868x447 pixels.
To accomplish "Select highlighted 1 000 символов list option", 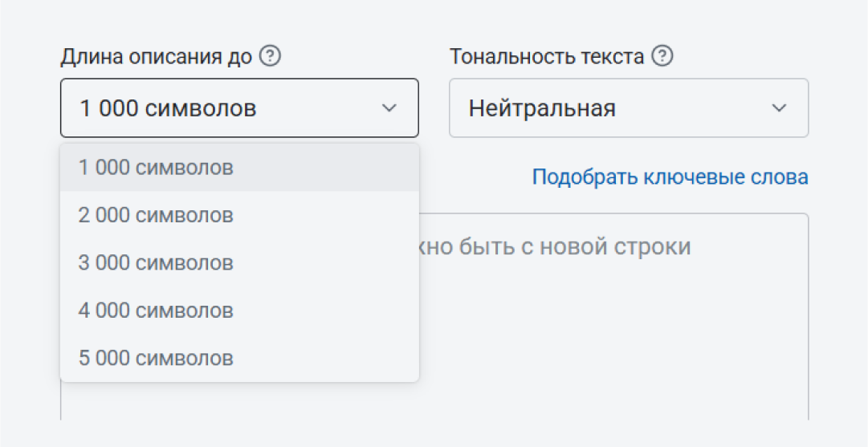I will tap(240, 167).
